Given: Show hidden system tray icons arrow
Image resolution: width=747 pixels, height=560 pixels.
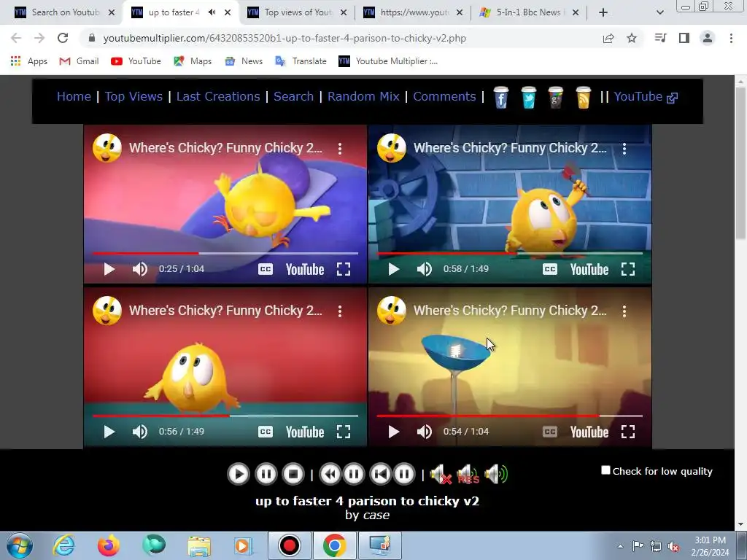Looking at the screenshot, I should click(620, 546).
